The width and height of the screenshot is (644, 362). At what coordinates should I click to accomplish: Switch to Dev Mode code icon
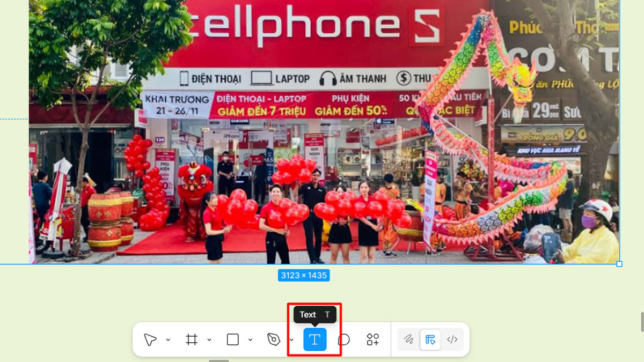point(452,339)
